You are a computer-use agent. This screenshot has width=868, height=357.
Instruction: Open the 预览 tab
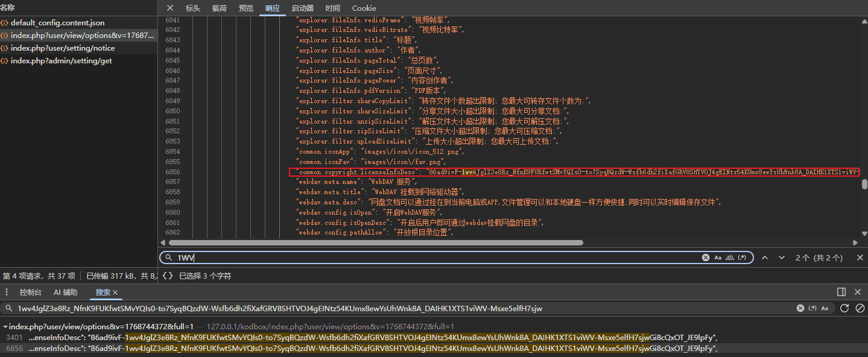[246, 8]
